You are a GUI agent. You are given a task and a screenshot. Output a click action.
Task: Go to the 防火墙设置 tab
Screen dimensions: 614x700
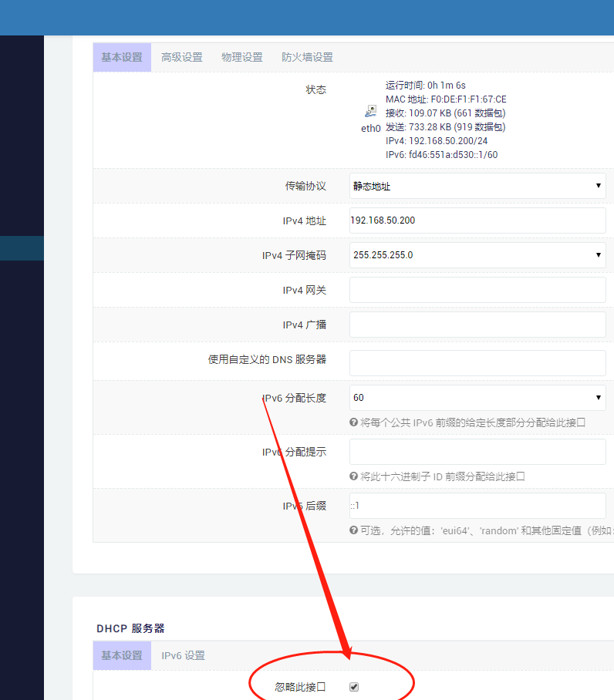[307, 57]
